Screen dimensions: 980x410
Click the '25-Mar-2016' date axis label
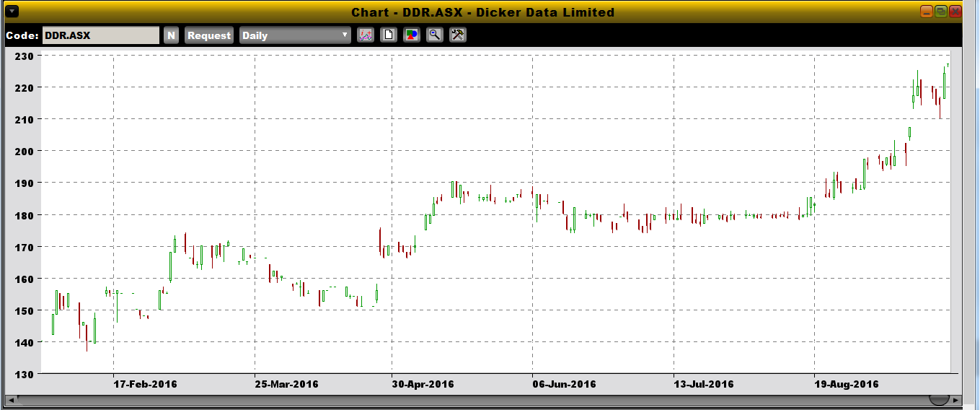(286, 384)
